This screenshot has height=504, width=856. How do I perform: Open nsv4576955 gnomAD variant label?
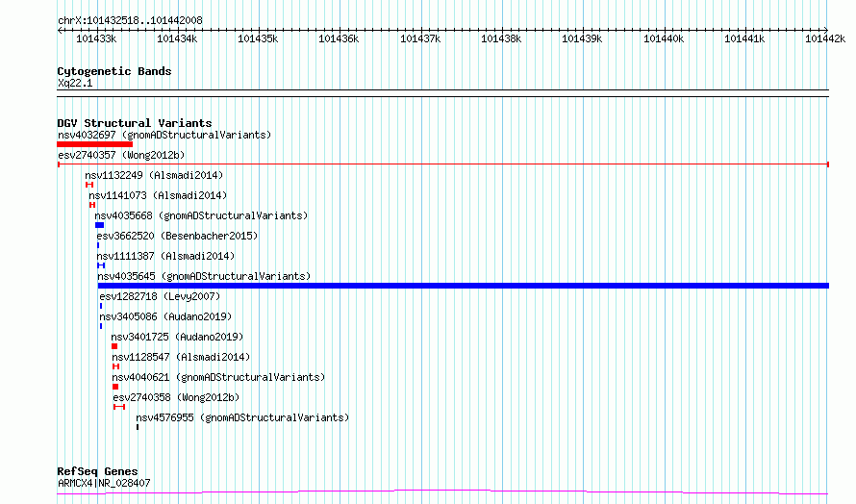pyautogui.click(x=242, y=417)
